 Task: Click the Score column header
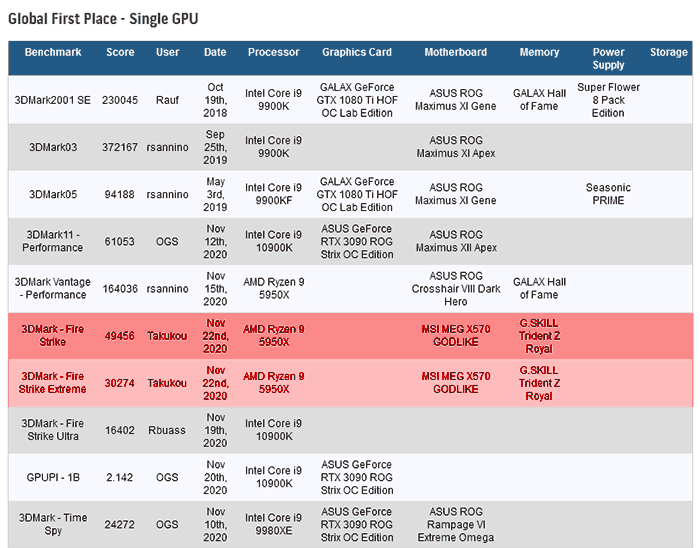click(120, 52)
